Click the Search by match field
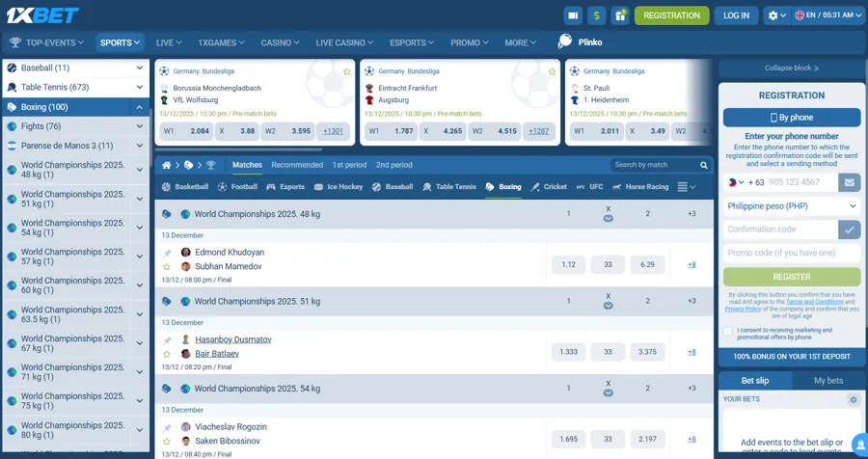 tap(653, 165)
